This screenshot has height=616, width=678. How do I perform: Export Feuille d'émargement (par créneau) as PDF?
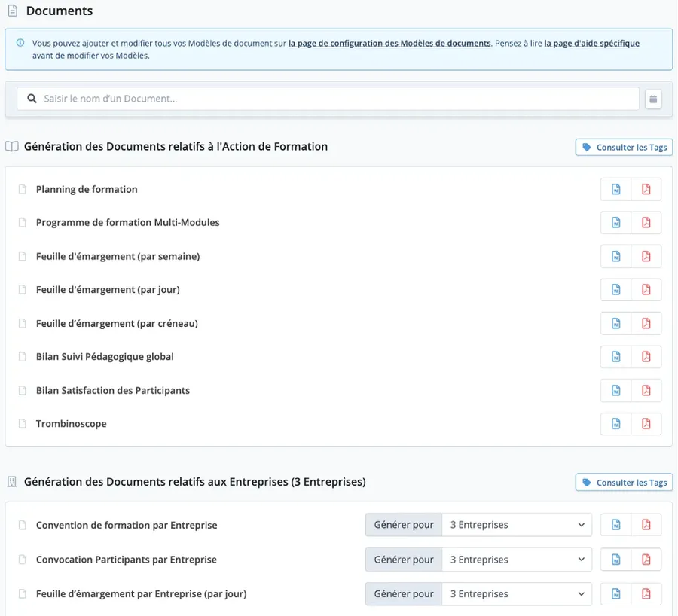pyautogui.click(x=646, y=323)
